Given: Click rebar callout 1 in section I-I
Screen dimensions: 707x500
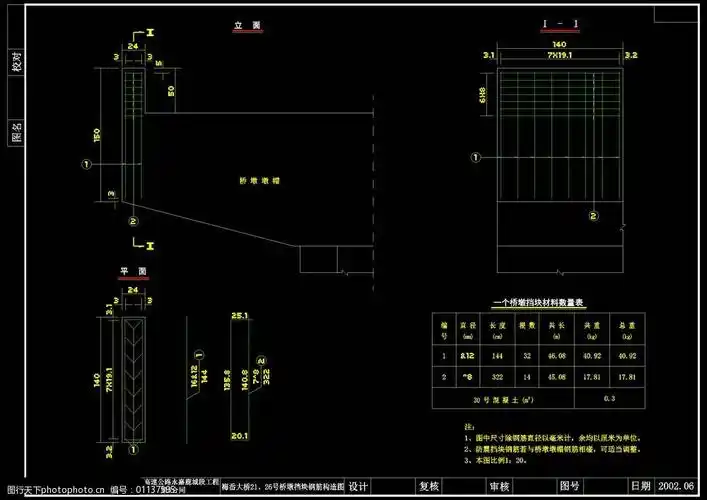Looking at the screenshot, I should click(x=476, y=157).
